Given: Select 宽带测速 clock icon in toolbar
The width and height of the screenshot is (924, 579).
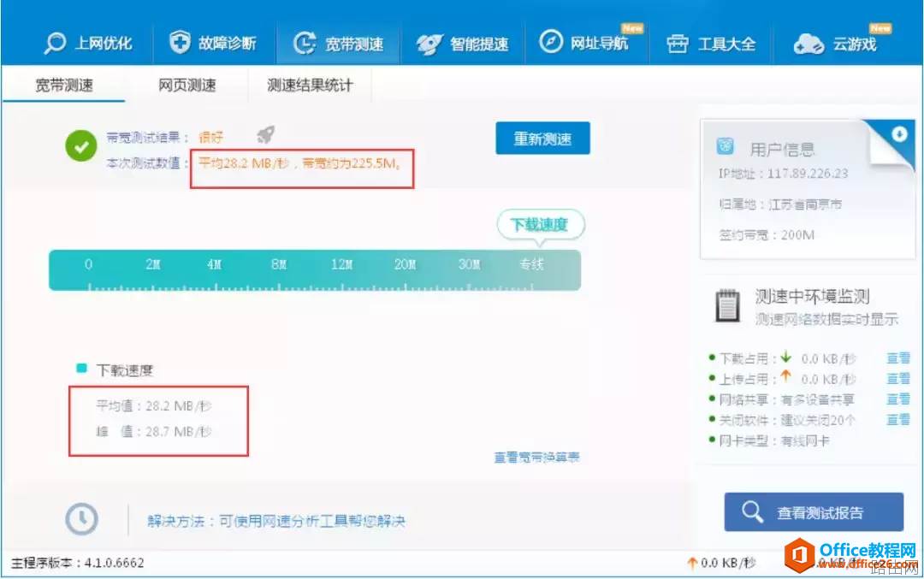Looking at the screenshot, I should tap(304, 43).
